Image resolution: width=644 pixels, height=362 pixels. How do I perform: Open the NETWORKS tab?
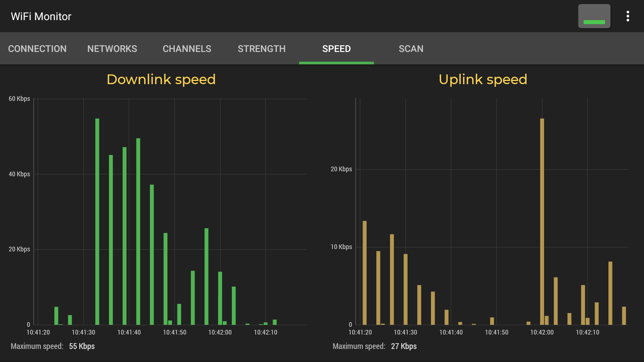[112, 49]
